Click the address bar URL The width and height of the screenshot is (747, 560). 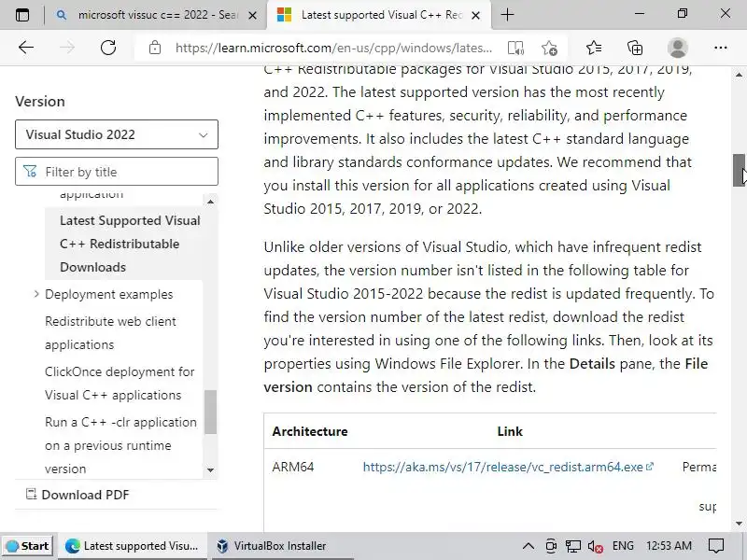click(x=333, y=48)
